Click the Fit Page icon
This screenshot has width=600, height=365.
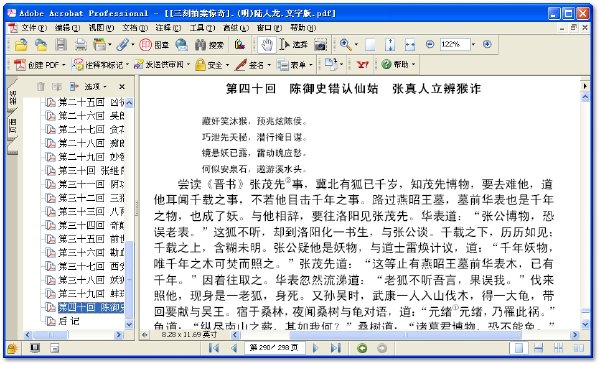click(390, 45)
